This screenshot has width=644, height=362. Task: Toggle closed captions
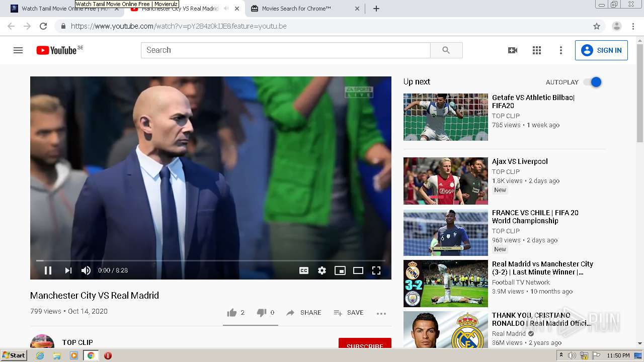[x=304, y=270]
